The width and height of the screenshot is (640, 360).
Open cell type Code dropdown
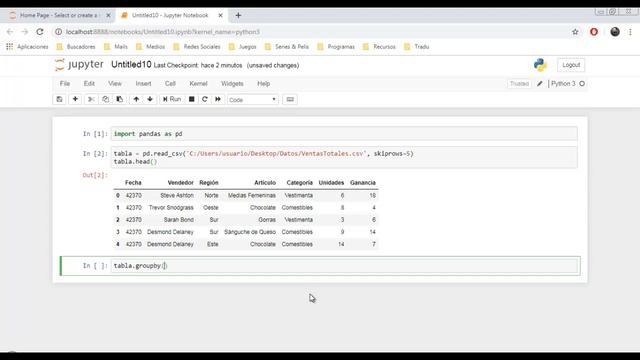pos(253,100)
